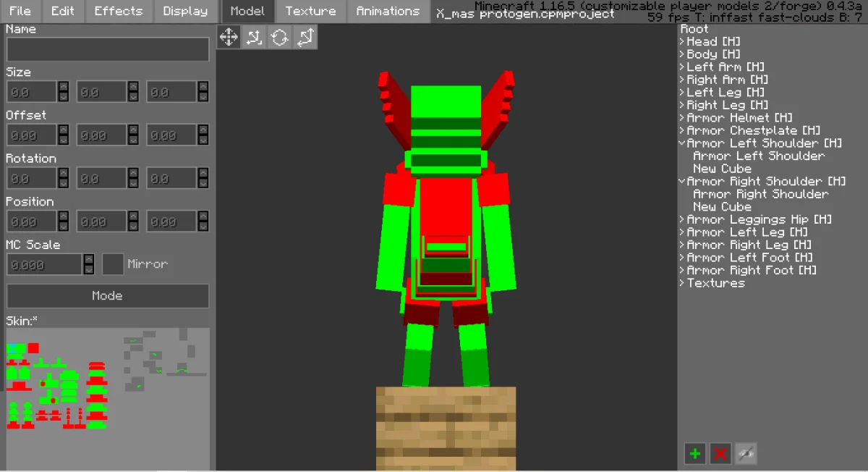Select New Cube under Armor Left Shoulder

[722, 169]
